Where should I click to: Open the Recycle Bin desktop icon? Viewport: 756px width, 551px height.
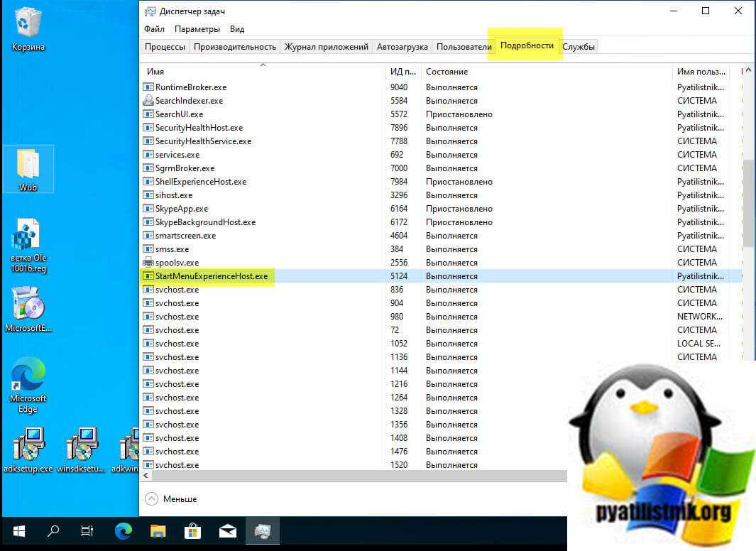pyautogui.click(x=28, y=25)
